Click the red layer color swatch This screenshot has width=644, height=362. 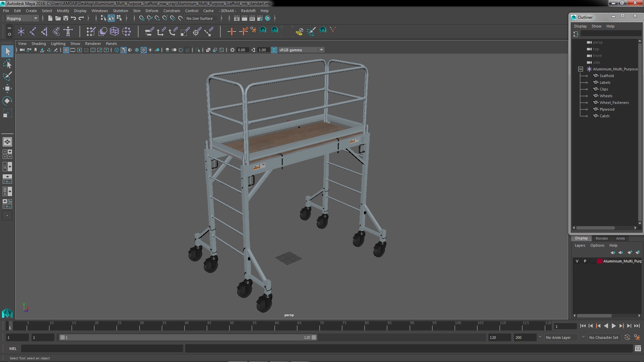click(599, 261)
